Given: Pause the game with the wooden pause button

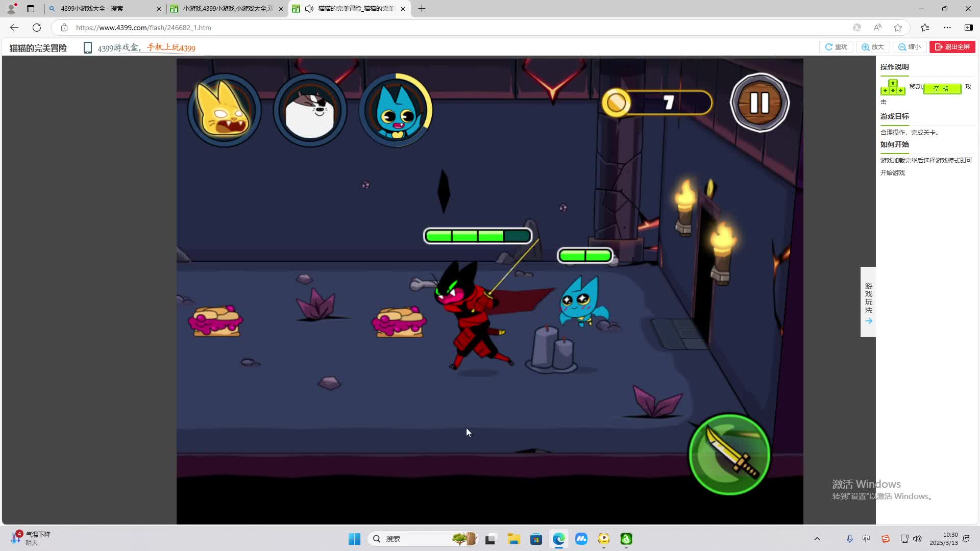Looking at the screenshot, I should tap(759, 103).
